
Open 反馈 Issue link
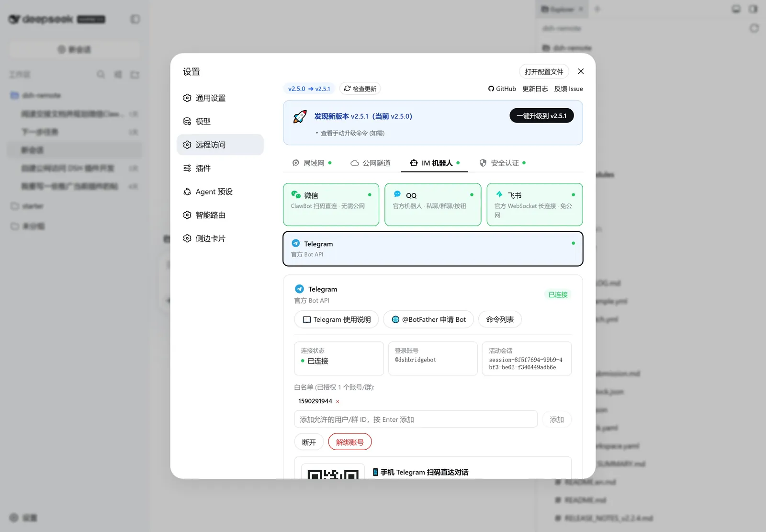point(568,89)
